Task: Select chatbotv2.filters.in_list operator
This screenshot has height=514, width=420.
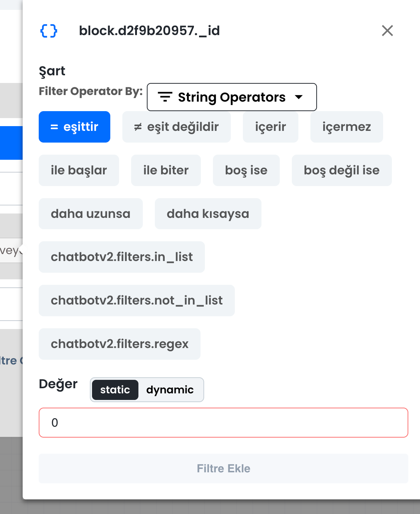Action: click(122, 257)
